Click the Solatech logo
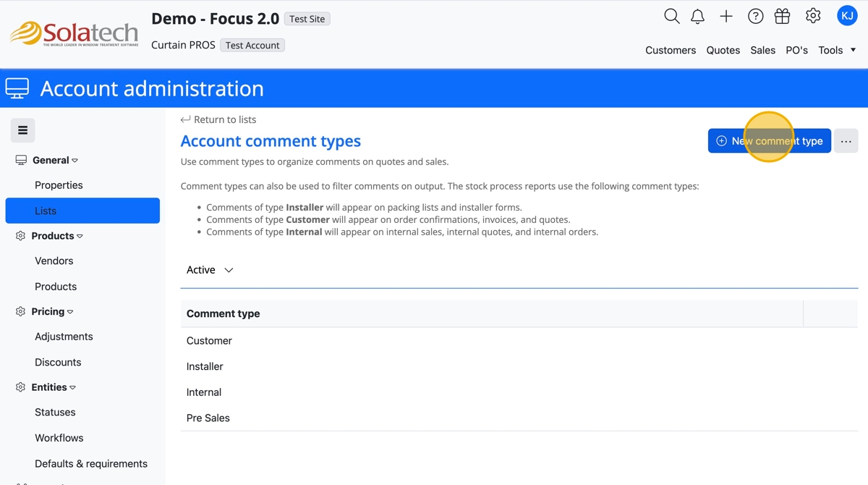The image size is (868, 485). coord(74,33)
